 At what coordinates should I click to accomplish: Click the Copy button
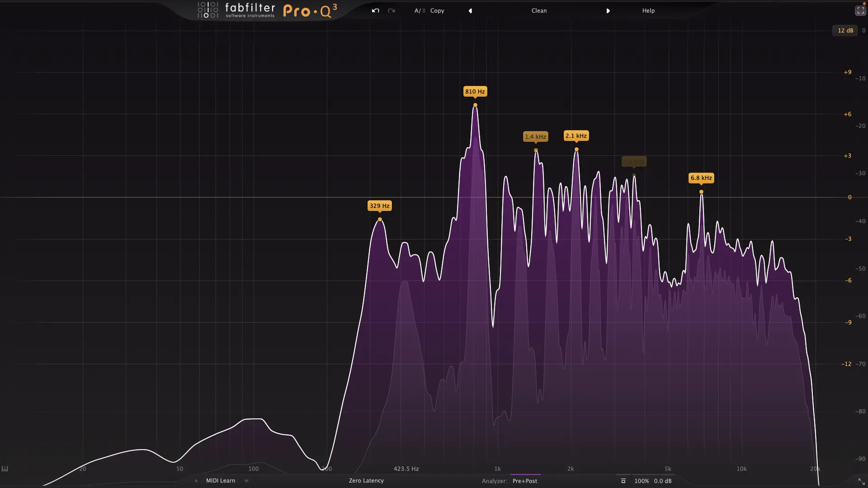tap(437, 10)
